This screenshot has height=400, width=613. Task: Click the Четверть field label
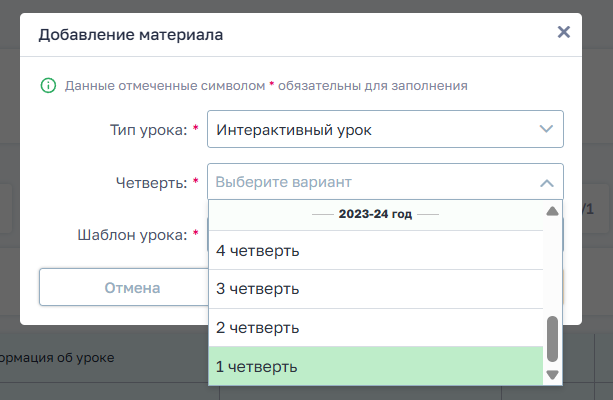[151, 182]
